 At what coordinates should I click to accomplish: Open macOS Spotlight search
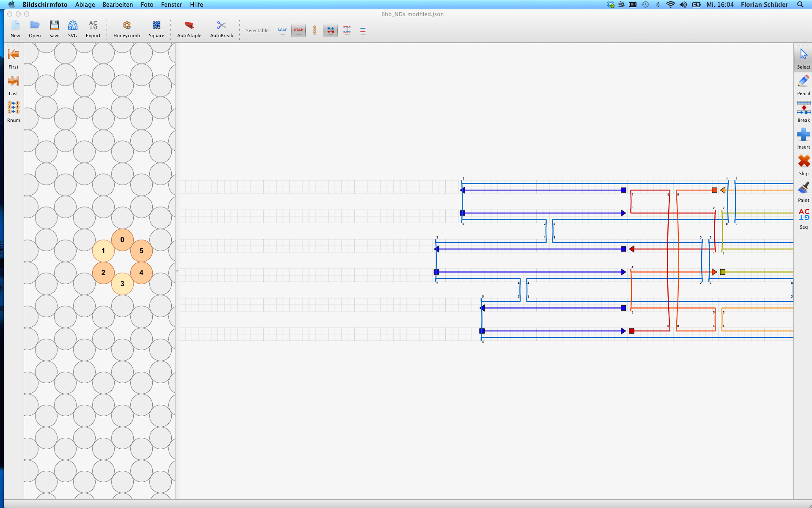pyautogui.click(x=800, y=5)
